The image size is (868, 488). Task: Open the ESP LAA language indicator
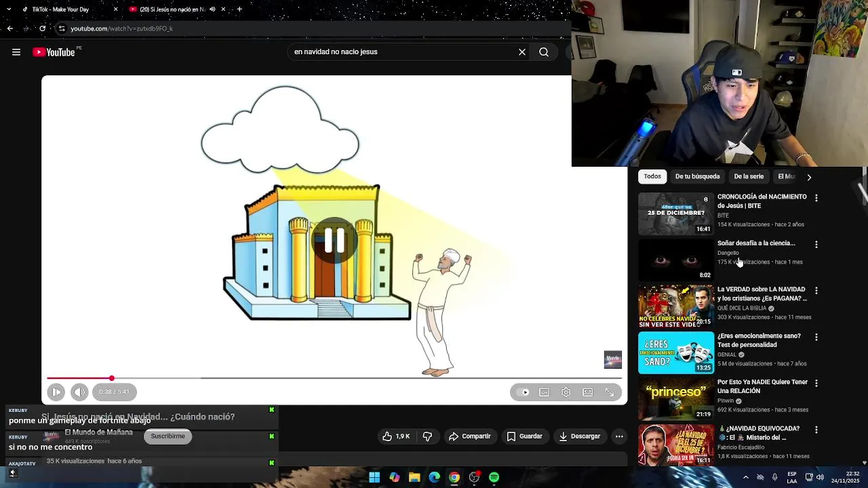(792, 477)
